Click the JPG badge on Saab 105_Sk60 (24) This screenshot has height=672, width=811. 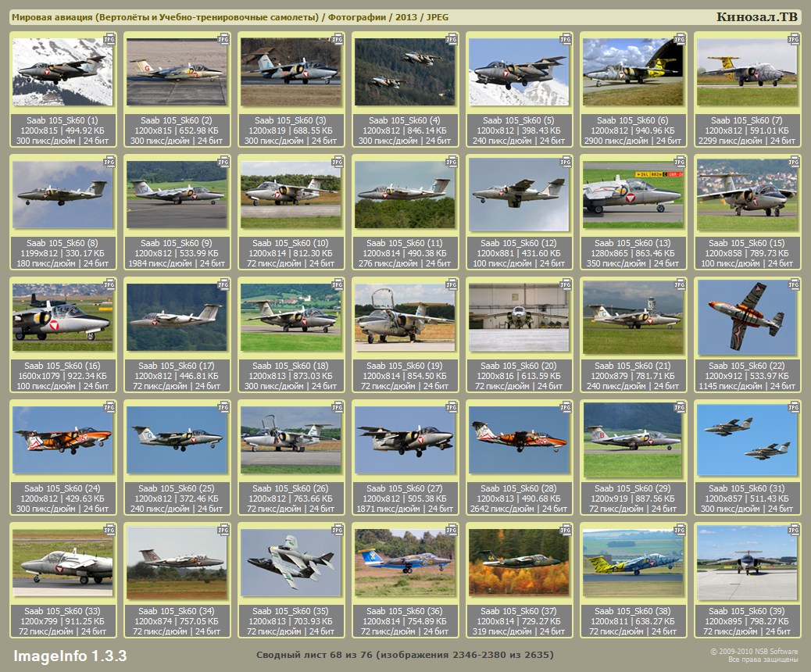[x=109, y=408]
